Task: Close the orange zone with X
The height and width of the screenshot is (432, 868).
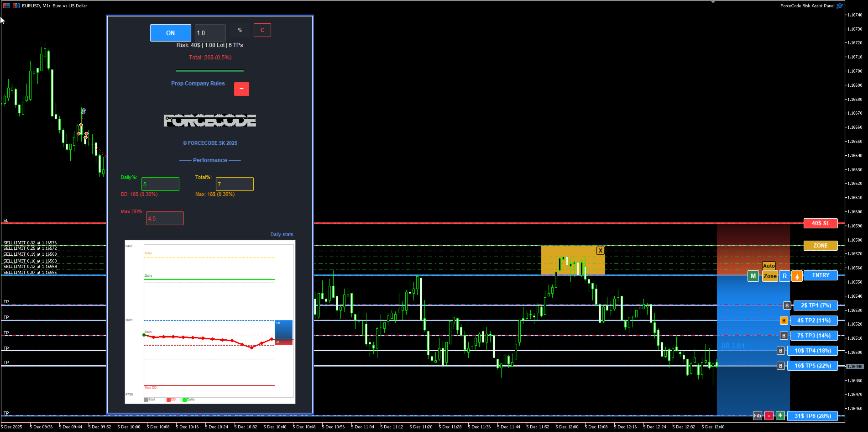Action: [x=601, y=251]
